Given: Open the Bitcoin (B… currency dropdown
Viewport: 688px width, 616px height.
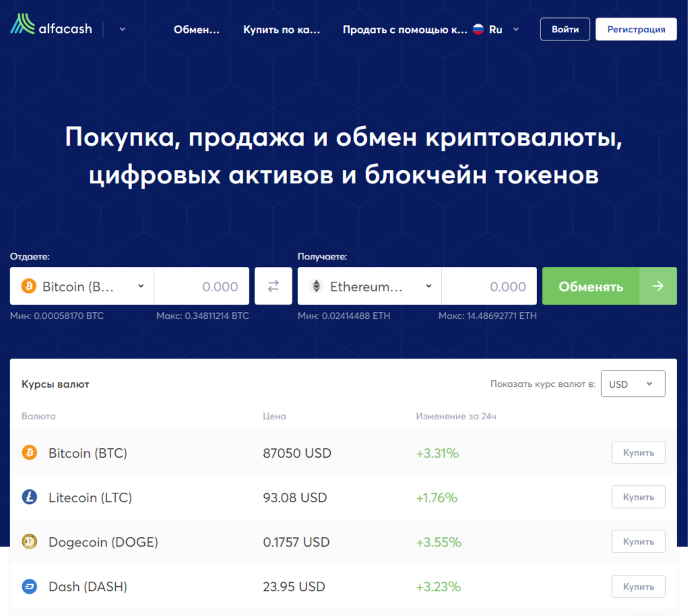Looking at the screenshot, I should (x=82, y=286).
